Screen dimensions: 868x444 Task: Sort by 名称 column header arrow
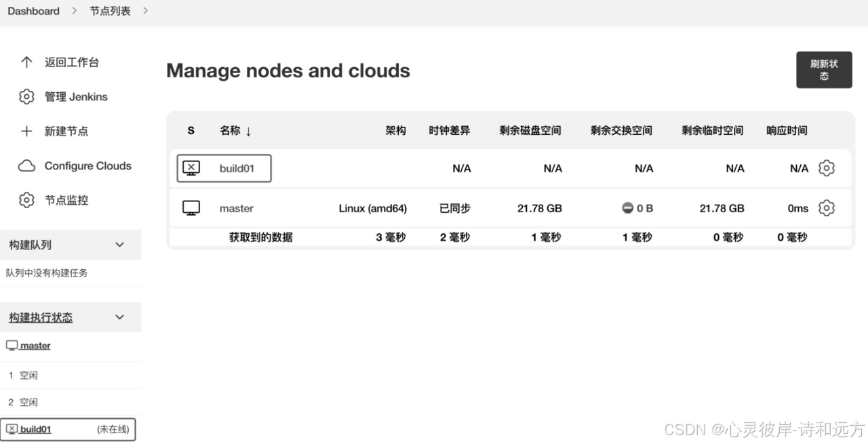[x=248, y=131]
